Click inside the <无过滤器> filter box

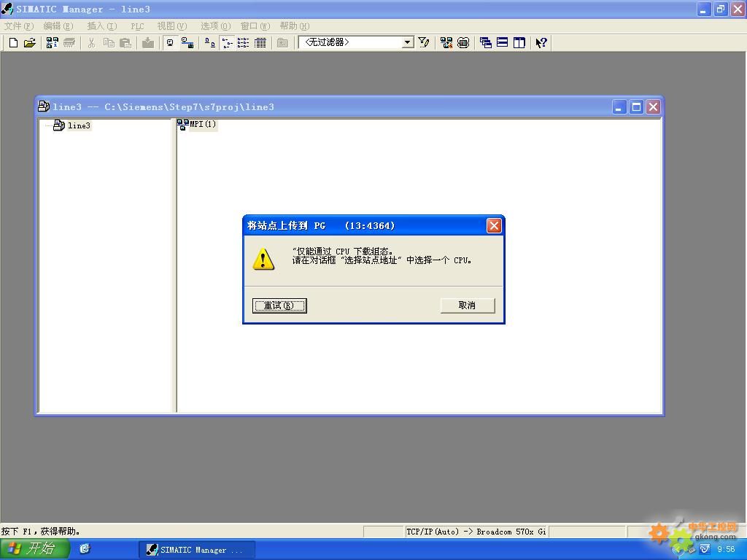coord(351,42)
